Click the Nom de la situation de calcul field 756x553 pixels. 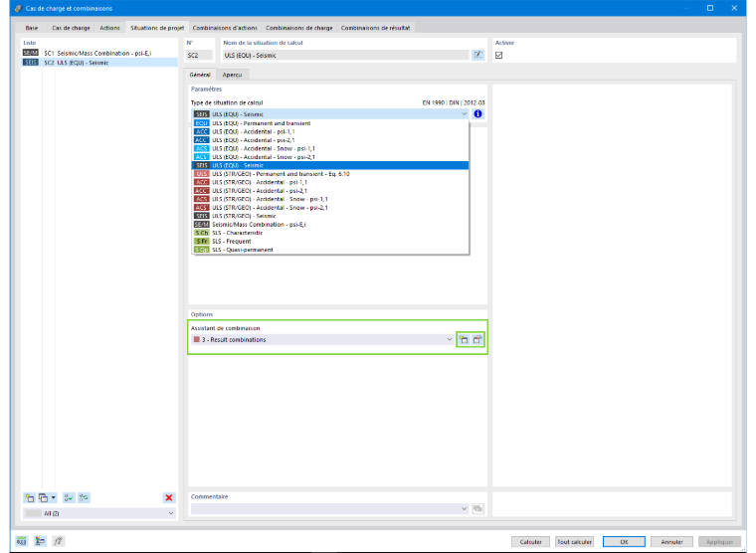[345, 55]
